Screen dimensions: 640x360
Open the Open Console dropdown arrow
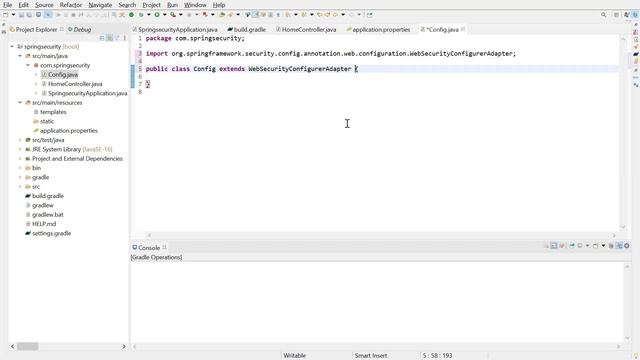click(x=603, y=246)
